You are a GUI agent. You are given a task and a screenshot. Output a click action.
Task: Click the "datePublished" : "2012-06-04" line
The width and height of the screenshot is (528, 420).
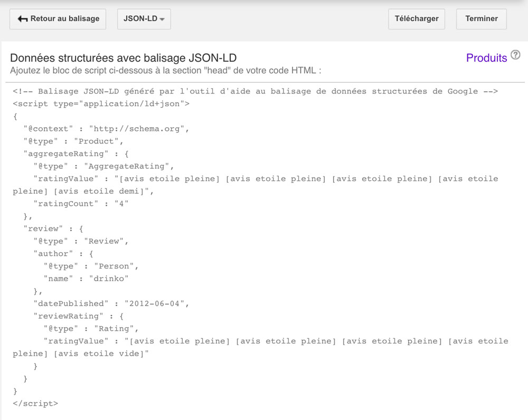point(111,303)
